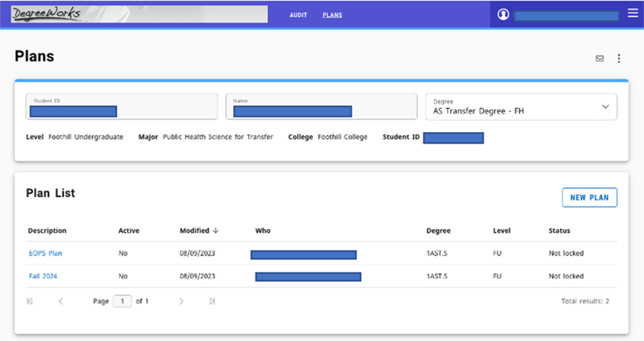
Task: Go to next page of plan list
Action: (181, 302)
